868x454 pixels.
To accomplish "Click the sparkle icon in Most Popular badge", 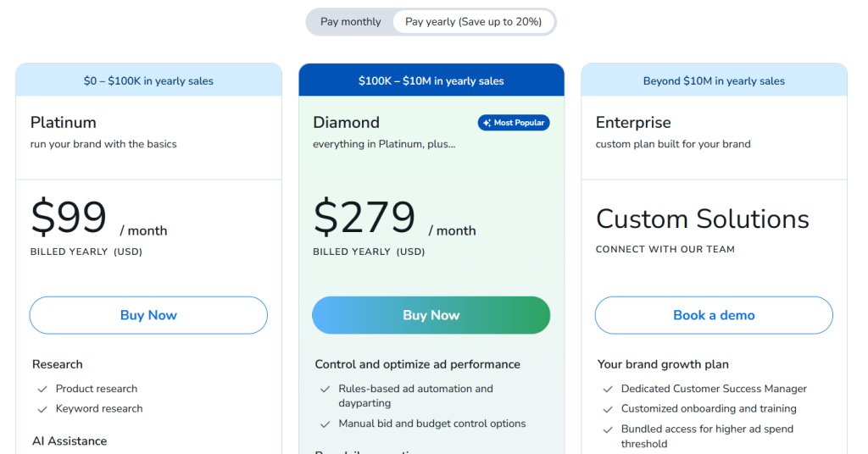I will (x=487, y=123).
